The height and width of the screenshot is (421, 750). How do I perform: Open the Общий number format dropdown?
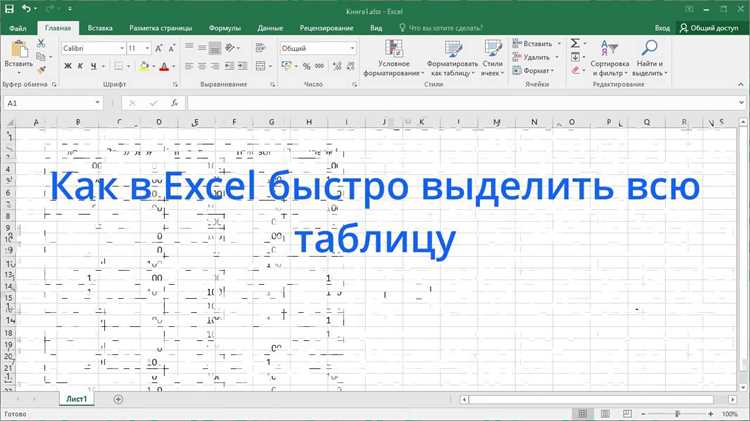click(x=353, y=48)
